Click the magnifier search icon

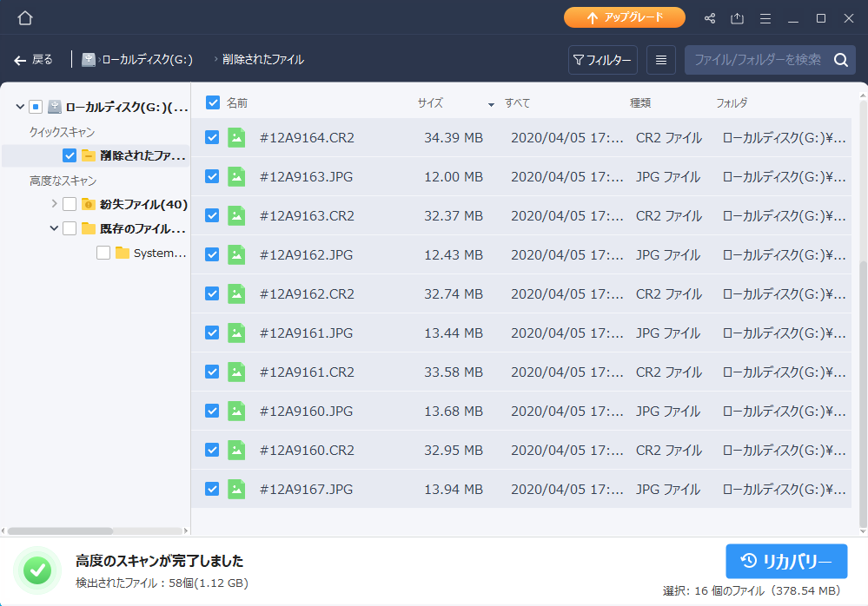(x=840, y=60)
